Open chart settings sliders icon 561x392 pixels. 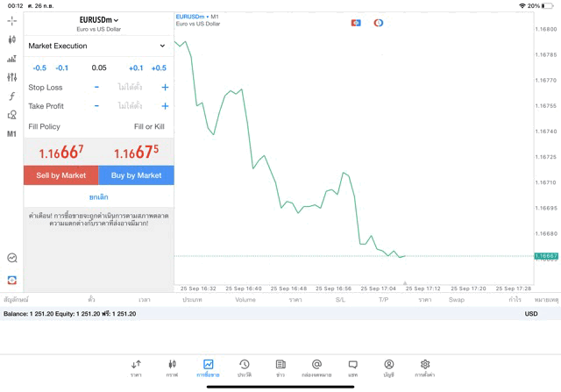11,77
